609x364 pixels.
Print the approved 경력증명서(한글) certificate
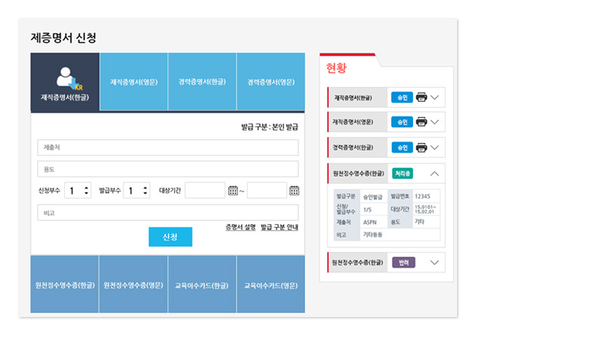[421, 148]
